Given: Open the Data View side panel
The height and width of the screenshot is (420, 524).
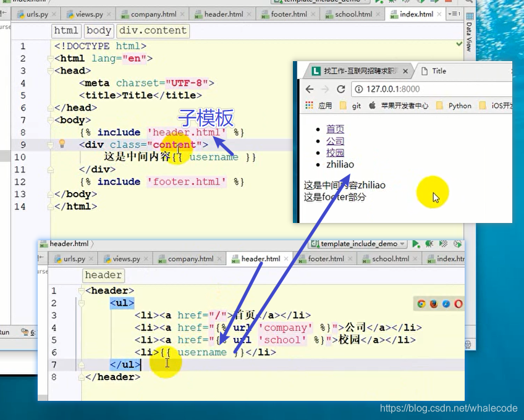Looking at the screenshot, I should (x=469, y=31).
